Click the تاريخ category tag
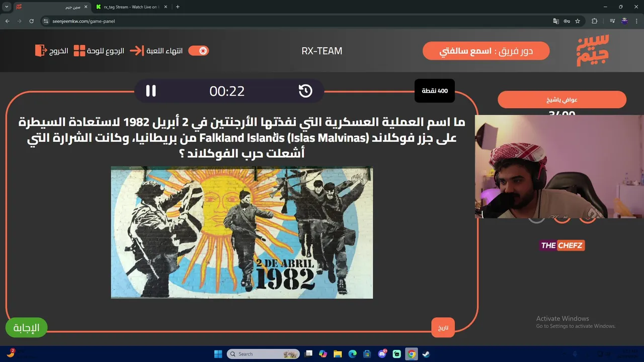Viewport: 644px width, 362px height. (x=443, y=328)
